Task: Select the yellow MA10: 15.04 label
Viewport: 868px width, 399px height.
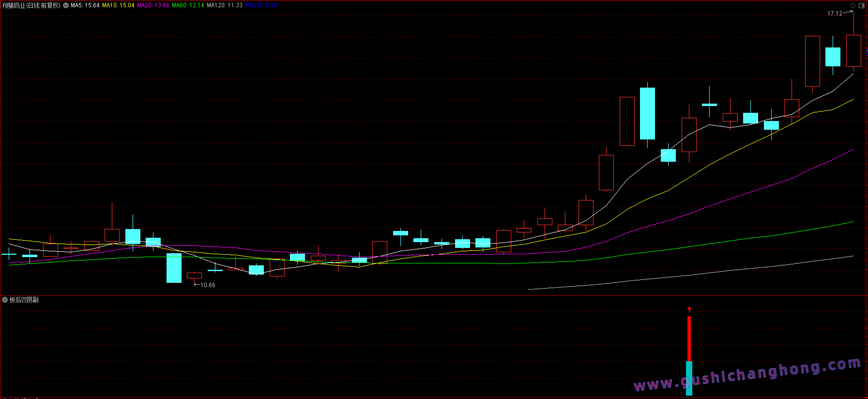Action: (118, 5)
